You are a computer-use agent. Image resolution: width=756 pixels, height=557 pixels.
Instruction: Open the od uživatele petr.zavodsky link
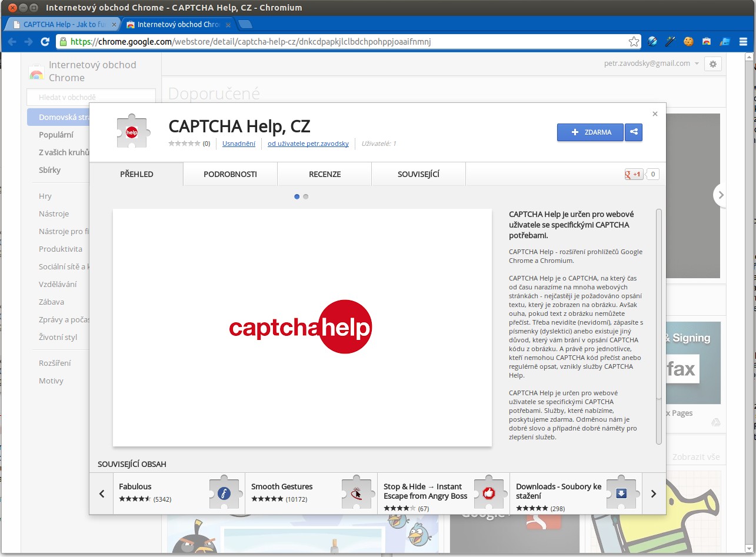click(308, 144)
